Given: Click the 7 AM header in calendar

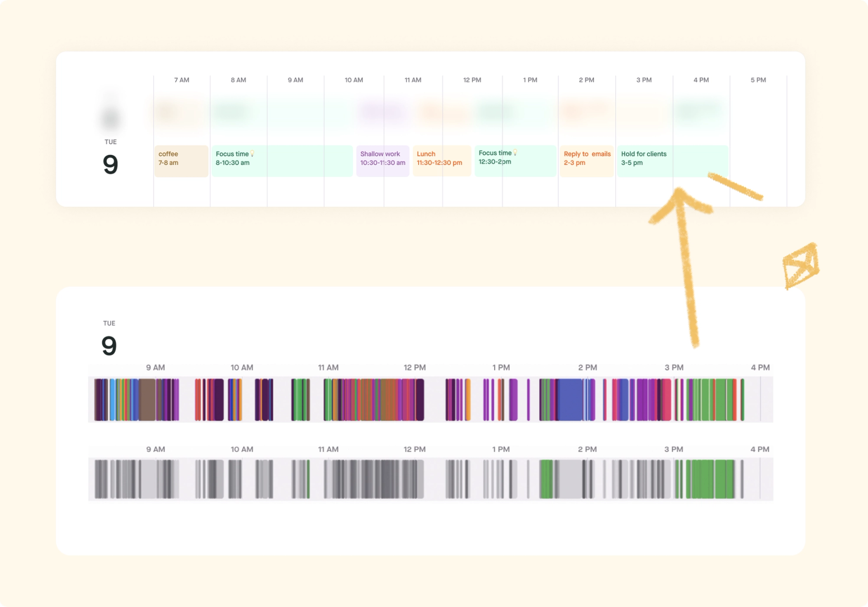Looking at the screenshot, I should tap(182, 80).
